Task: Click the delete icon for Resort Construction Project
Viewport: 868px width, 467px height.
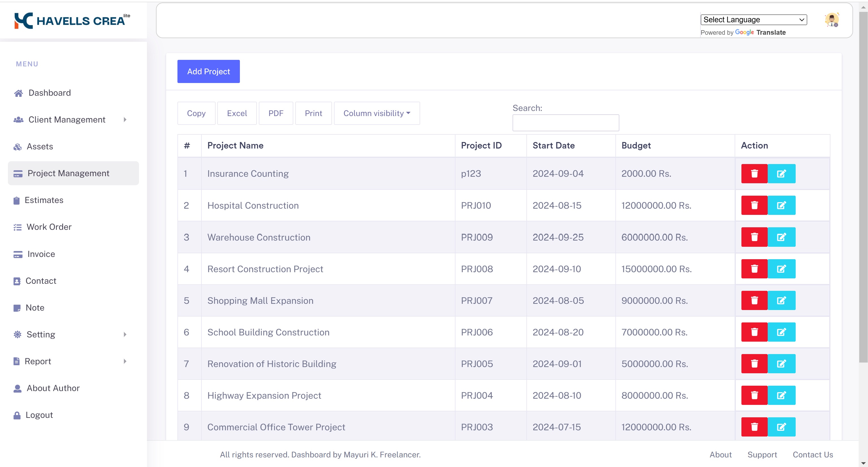Action: point(754,269)
